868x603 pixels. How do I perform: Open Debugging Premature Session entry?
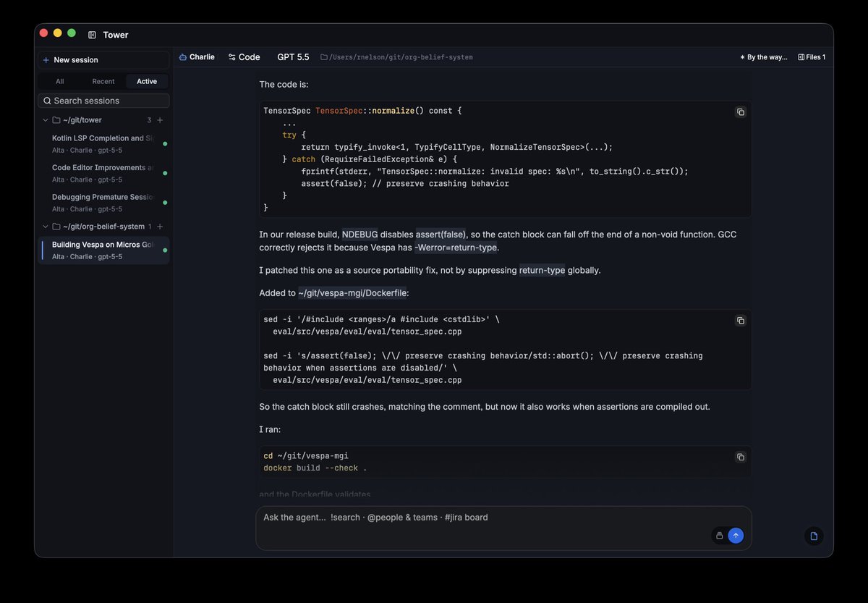(x=103, y=203)
